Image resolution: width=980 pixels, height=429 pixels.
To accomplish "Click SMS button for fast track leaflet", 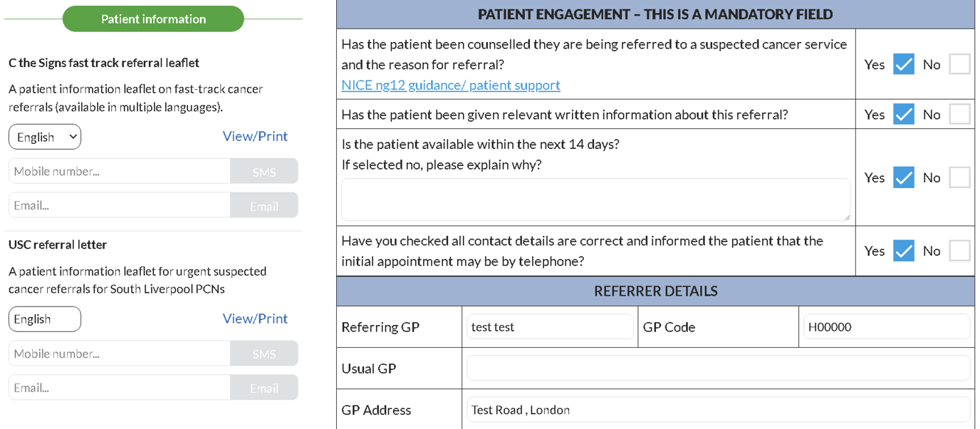I will click(x=264, y=172).
